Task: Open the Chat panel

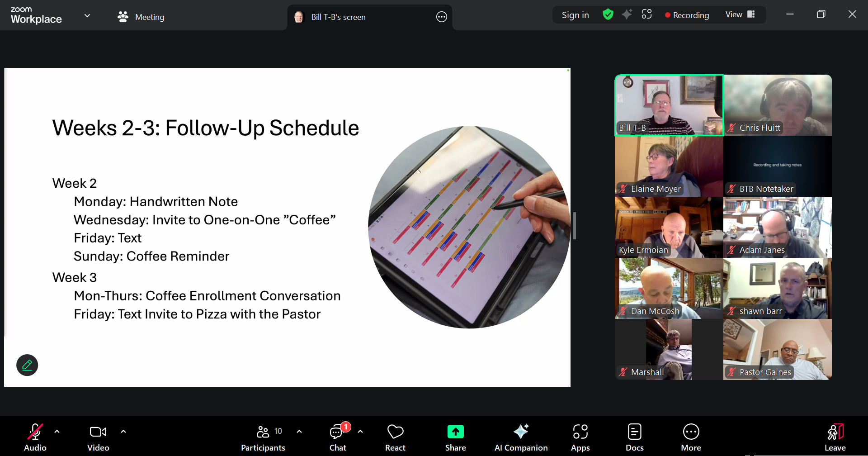Action: point(337,437)
